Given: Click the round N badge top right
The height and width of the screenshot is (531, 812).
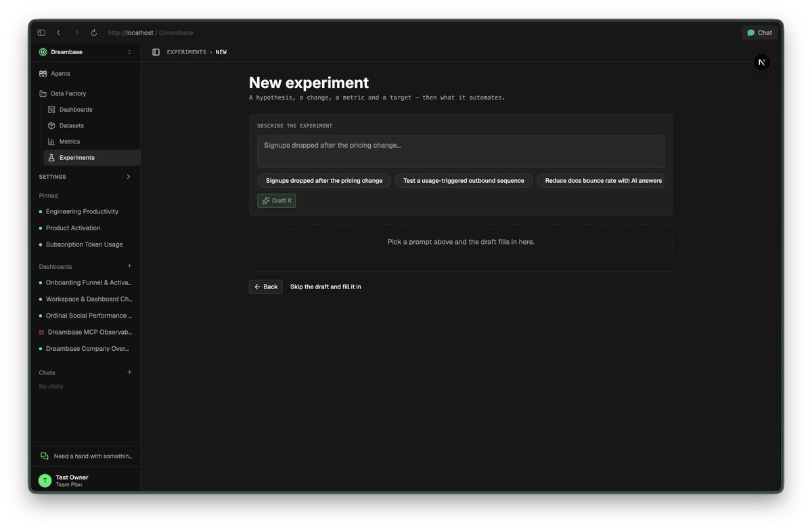Looking at the screenshot, I should (762, 62).
